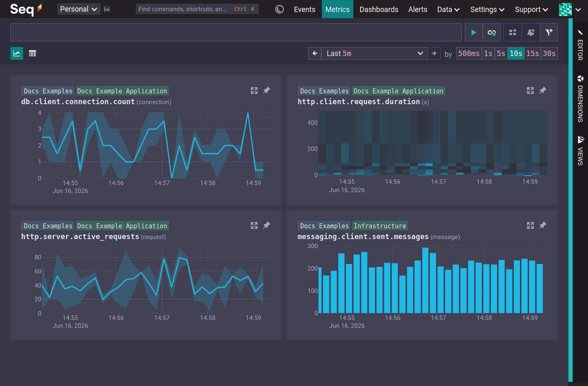The height and width of the screenshot is (386, 588).
Task: Click the Find commands search box
Action: tap(197, 9)
